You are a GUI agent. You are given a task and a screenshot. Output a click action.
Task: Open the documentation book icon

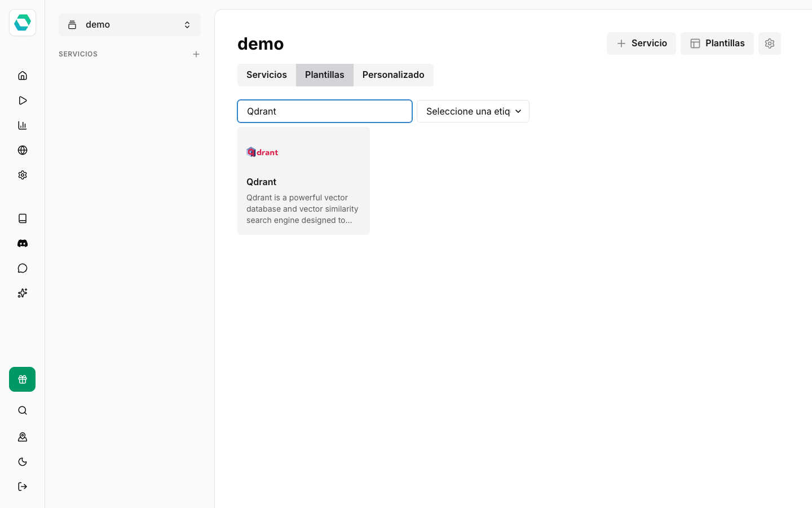23,218
